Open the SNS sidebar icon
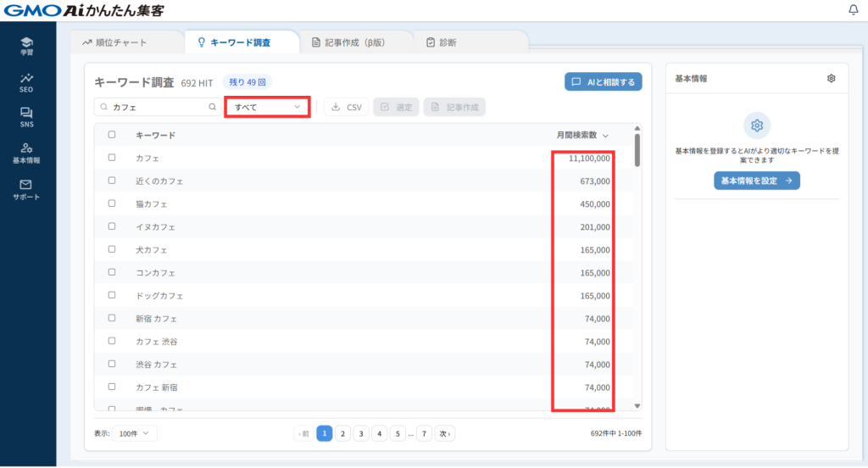 click(x=27, y=117)
